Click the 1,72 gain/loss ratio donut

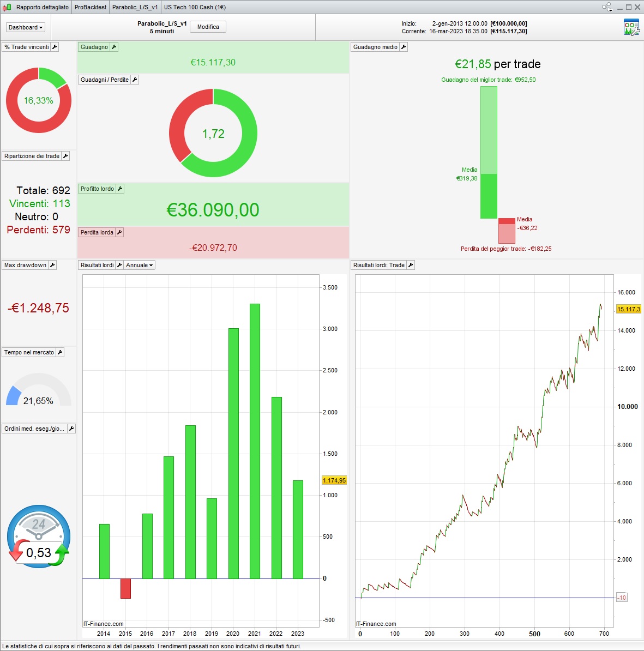[213, 133]
